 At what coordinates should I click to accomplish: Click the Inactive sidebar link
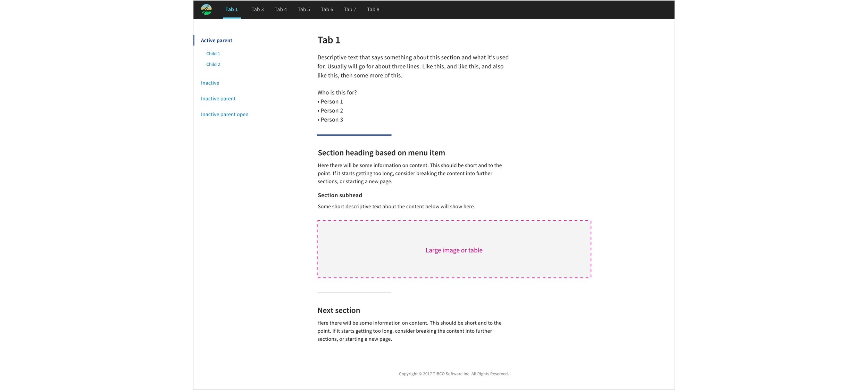(x=210, y=83)
